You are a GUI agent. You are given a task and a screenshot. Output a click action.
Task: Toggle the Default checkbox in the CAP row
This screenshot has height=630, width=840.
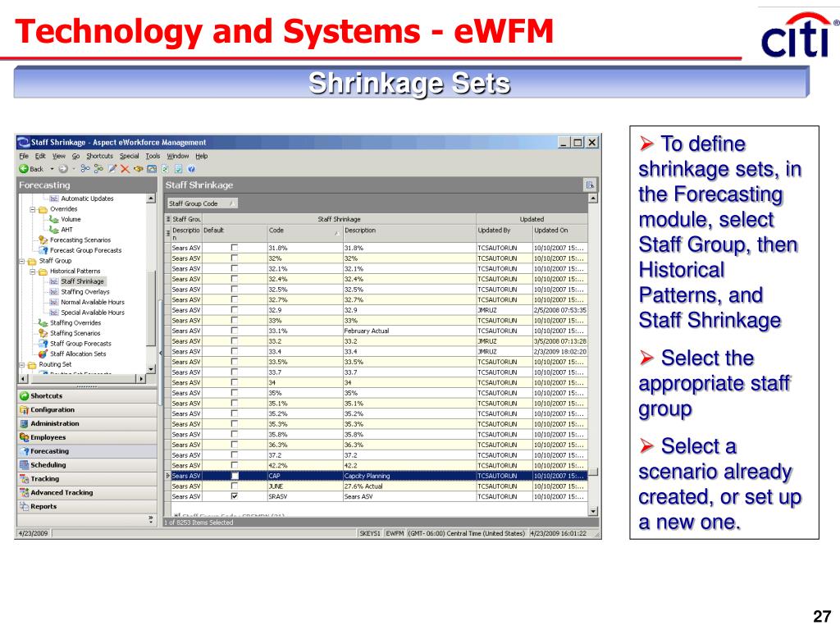point(234,476)
